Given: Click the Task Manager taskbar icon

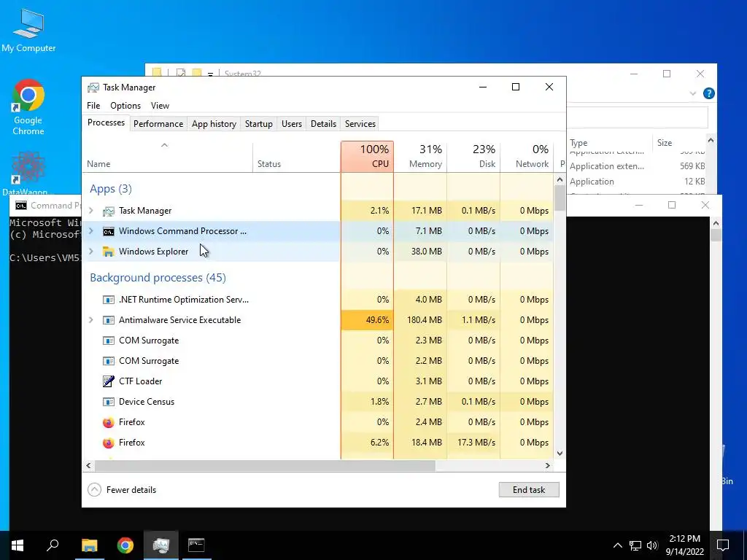Looking at the screenshot, I should [x=161, y=545].
